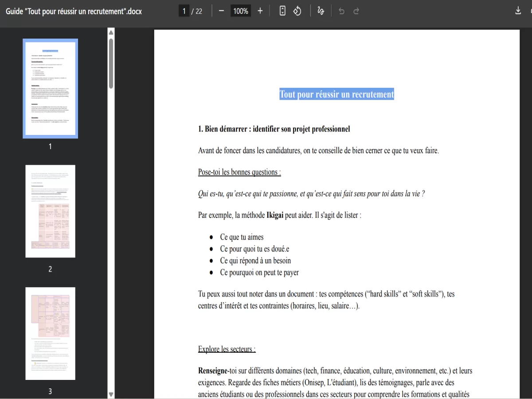Undo the last annotation
The height and width of the screenshot is (399, 532).
click(341, 11)
